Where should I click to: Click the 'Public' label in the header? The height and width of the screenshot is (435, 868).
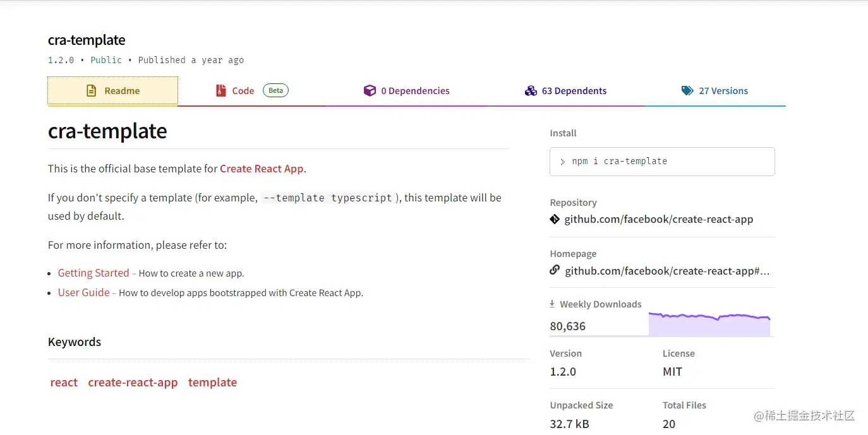(106, 60)
